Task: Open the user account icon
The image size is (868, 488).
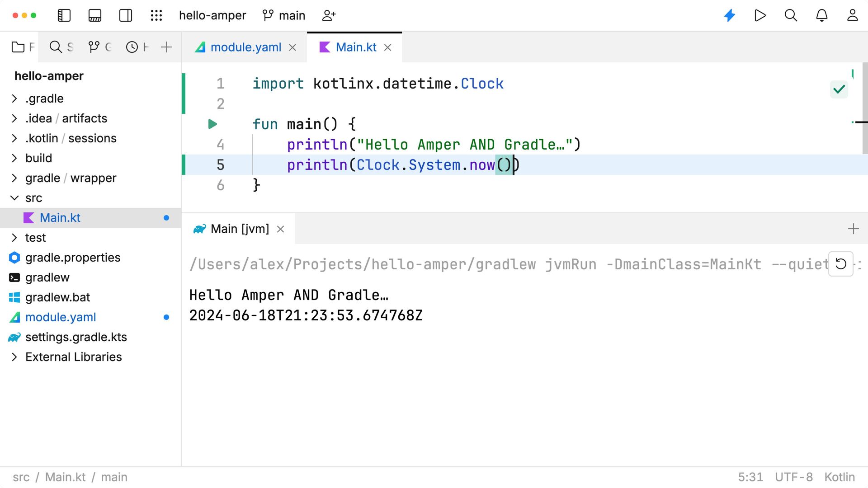Action: [852, 15]
